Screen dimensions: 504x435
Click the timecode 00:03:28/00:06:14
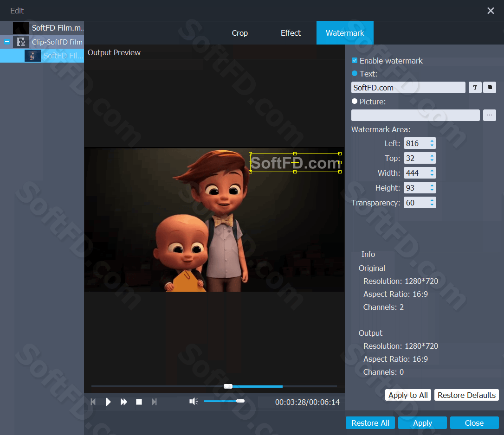click(307, 402)
